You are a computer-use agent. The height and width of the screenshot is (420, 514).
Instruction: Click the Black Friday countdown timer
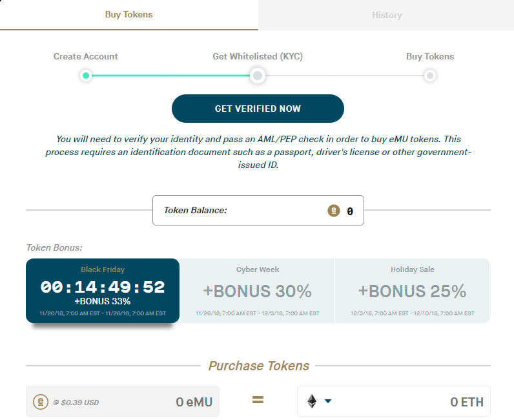tap(103, 287)
